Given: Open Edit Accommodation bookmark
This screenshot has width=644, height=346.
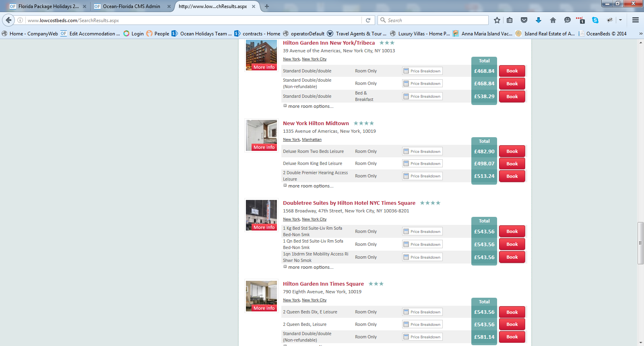Looking at the screenshot, I should pos(90,34).
